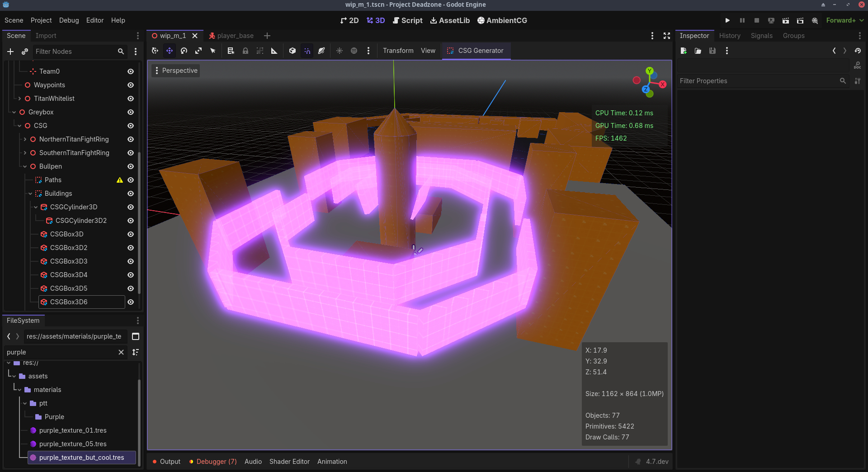The height and width of the screenshot is (472, 868).
Task: Open the Debug menu
Action: click(x=69, y=20)
